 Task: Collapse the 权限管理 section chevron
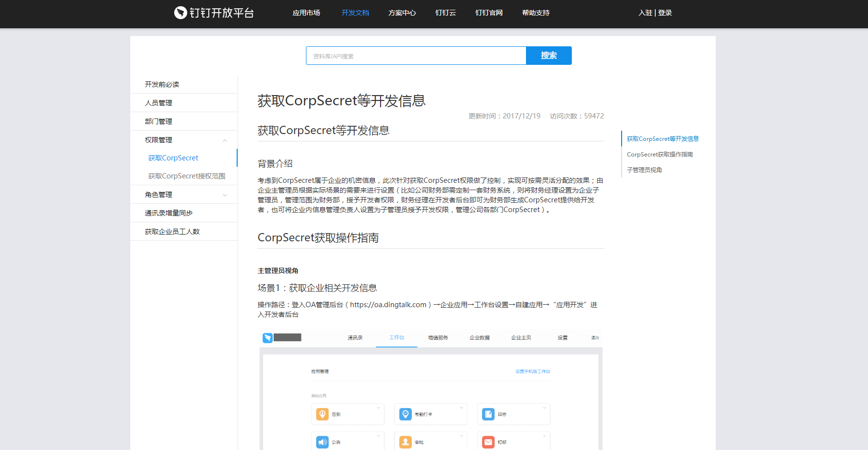[225, 140]
